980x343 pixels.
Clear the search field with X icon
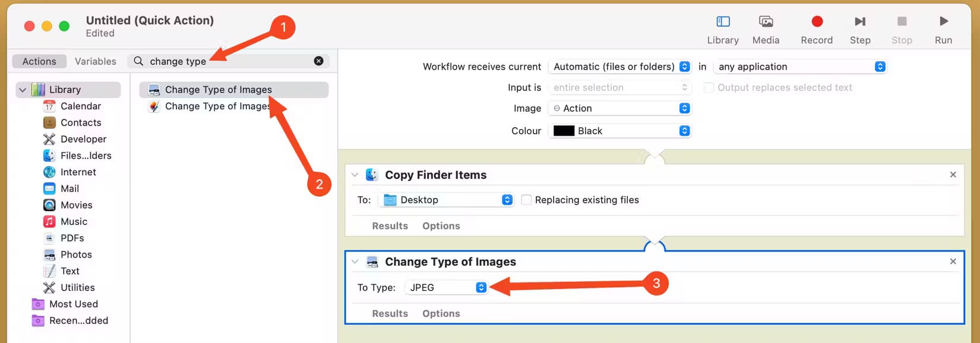(319, 61)
